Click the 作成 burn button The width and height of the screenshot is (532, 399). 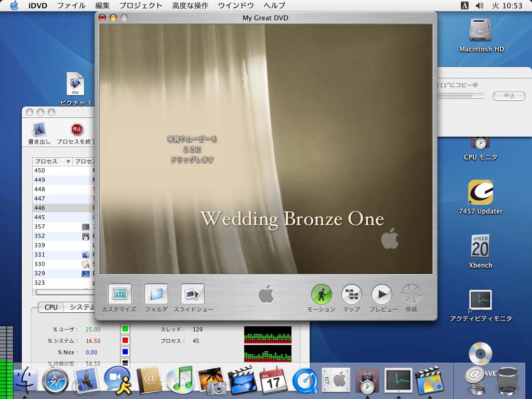[411, 294]
